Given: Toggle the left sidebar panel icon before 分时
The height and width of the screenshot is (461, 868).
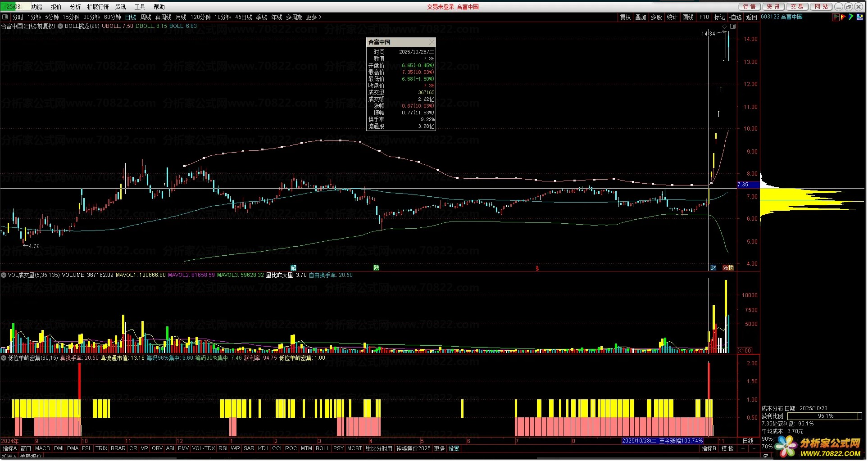Looking at the screenshot, I should point(5,17).
